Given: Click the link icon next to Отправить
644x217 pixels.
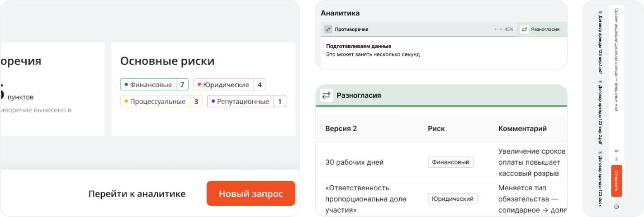Looking at the screenshot, I should 616,159.
